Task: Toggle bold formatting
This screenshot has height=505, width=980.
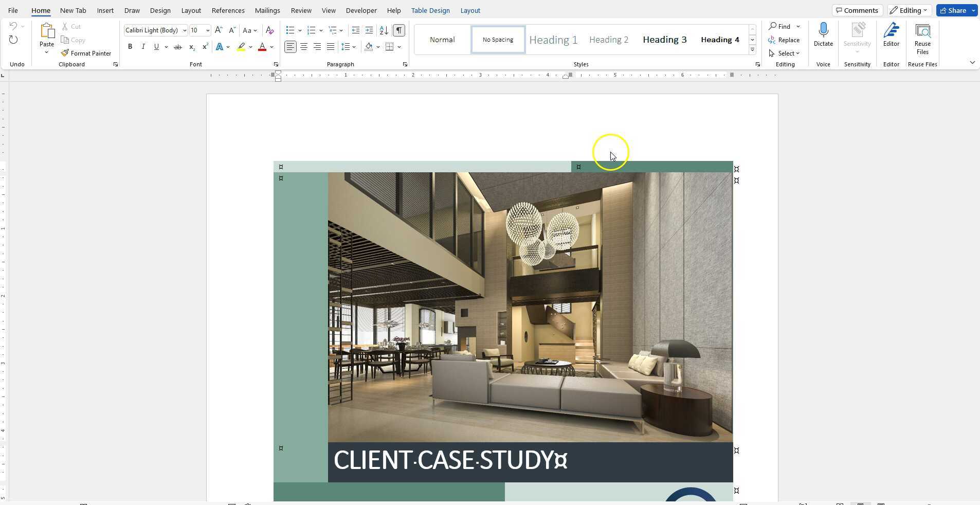Action: tap(130, 47)
